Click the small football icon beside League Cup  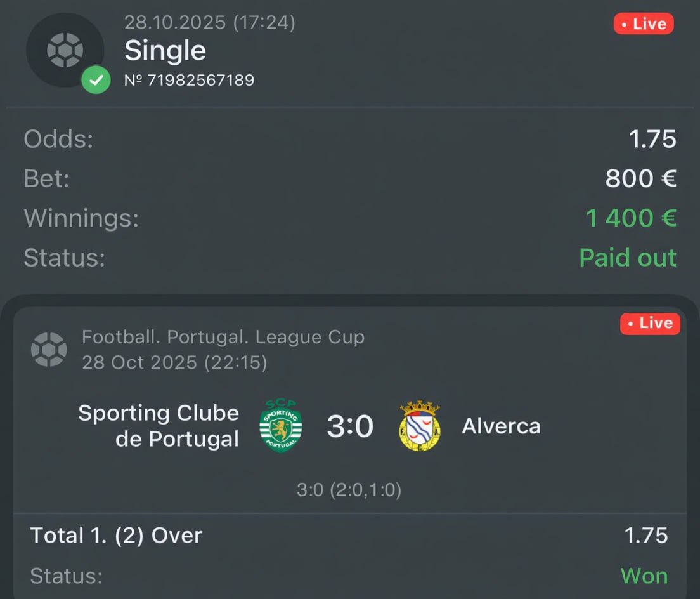point(49,350)
